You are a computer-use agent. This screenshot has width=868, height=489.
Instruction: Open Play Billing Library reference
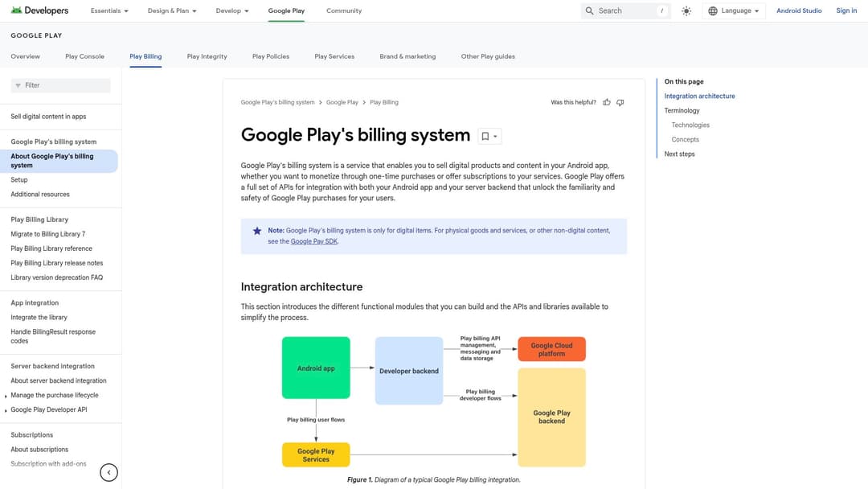(x=51, y=249)
